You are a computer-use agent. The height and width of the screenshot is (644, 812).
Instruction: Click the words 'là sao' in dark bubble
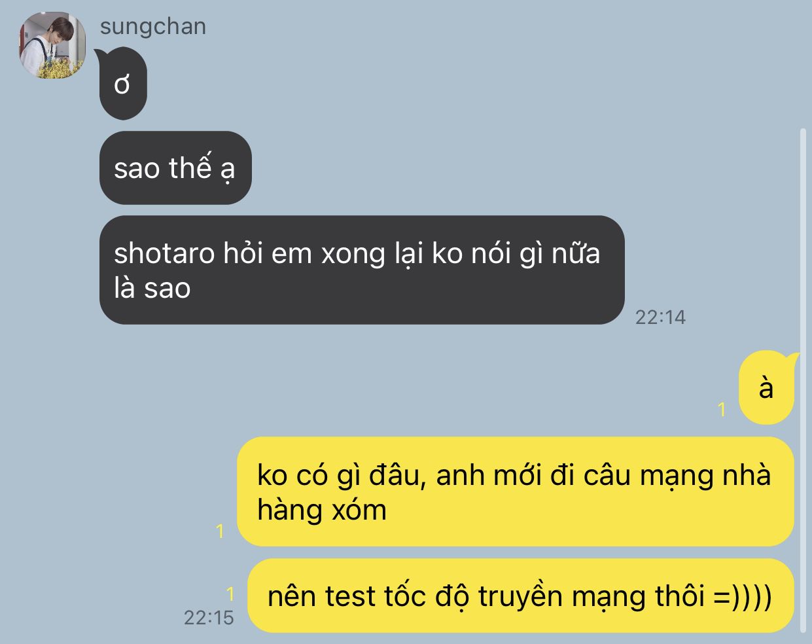pos(152,288)
